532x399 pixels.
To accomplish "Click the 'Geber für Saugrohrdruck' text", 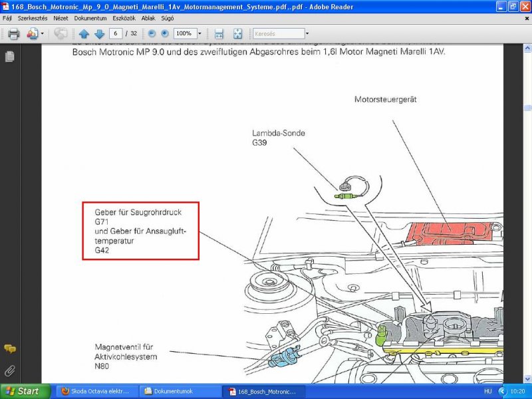I will (138, 212).
